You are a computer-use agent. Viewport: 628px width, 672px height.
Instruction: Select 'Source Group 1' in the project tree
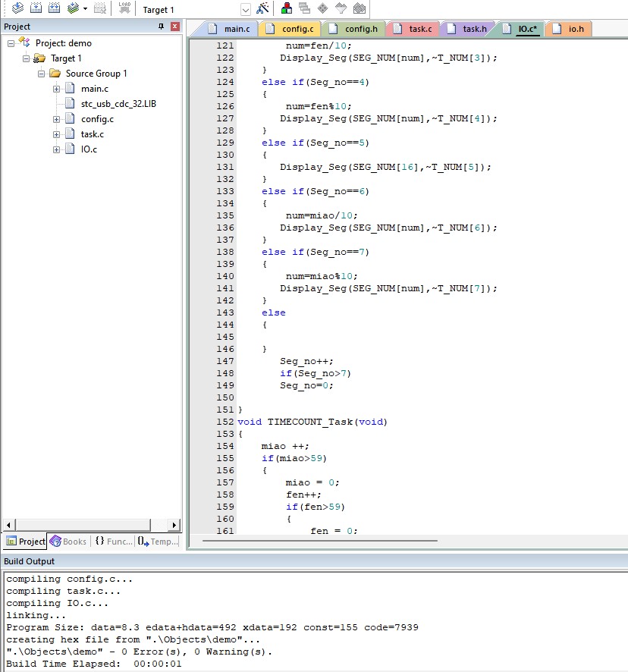tap(96, 74)
